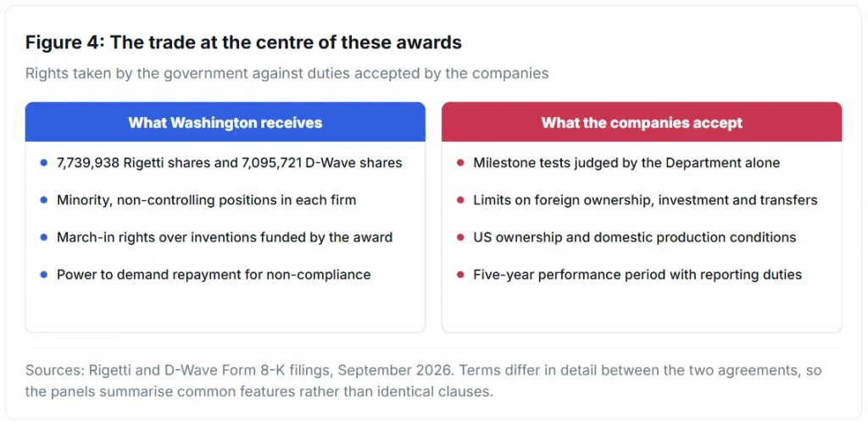This screenshot has height=423, width=868.
Task: Click red bullet beside Five-year performance period
Action: pyautogui.click(x=460, y=274)
